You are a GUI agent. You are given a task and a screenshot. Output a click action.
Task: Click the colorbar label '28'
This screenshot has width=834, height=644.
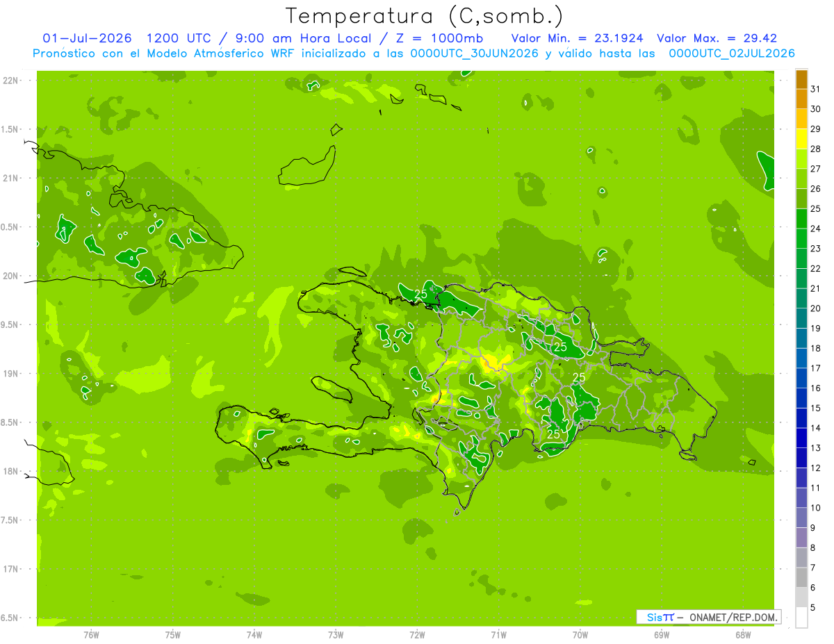816,149
